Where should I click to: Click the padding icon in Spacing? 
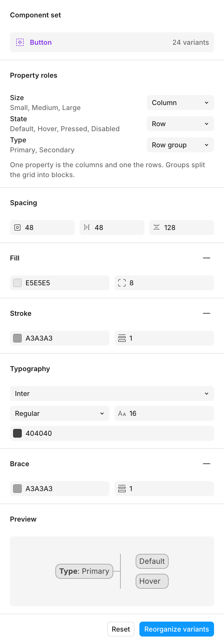coord(17,228)
